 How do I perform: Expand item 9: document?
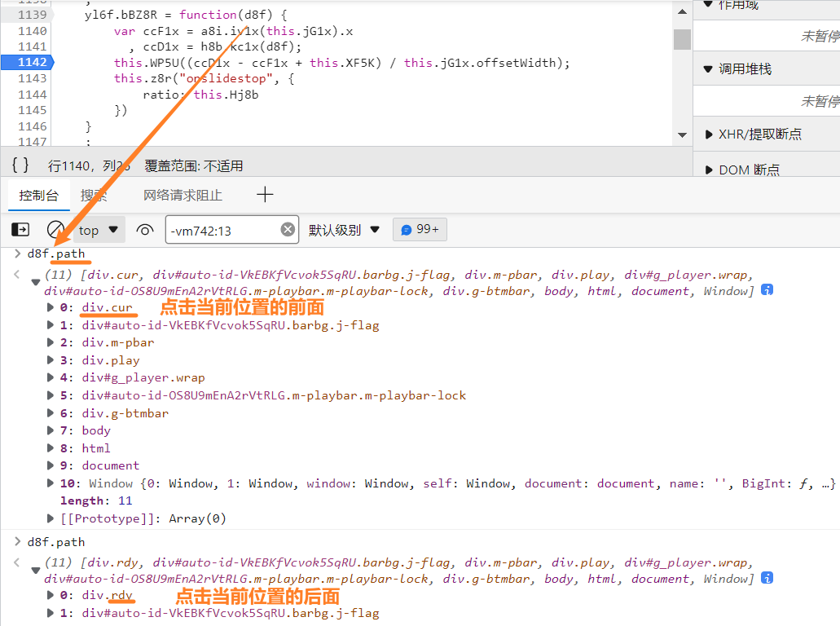click(x=50, y=465)
